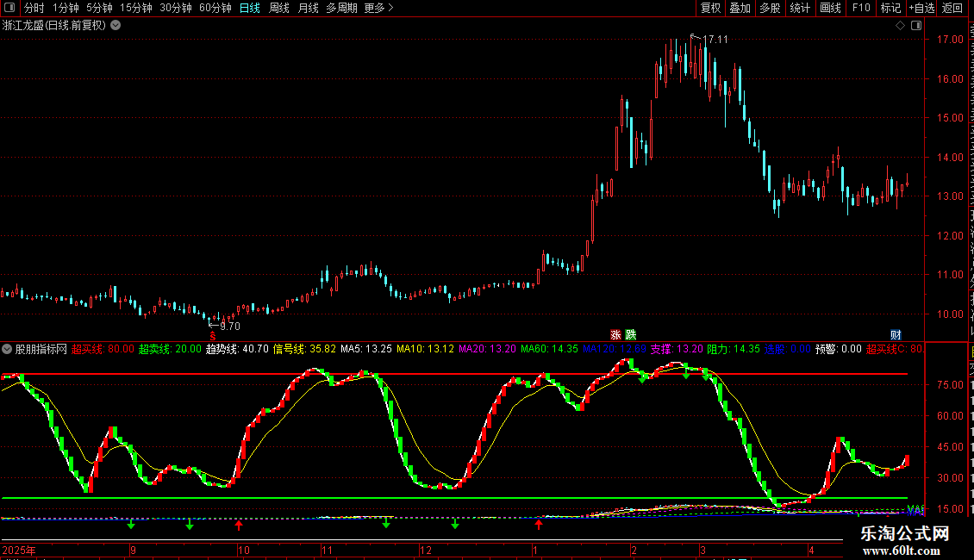This screenshot has height=560, width=974.
Task: Select the 1分钟 period
Action: click(66, 8)
